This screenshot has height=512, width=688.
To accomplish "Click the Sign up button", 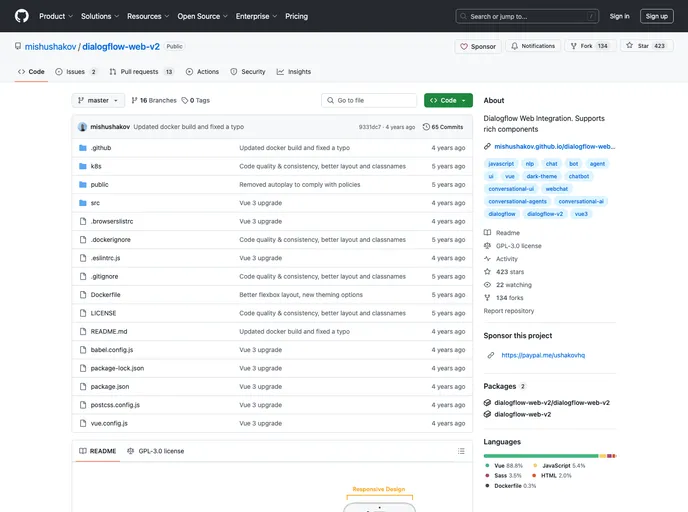I will pyautogui.click(x=656, y=16).
